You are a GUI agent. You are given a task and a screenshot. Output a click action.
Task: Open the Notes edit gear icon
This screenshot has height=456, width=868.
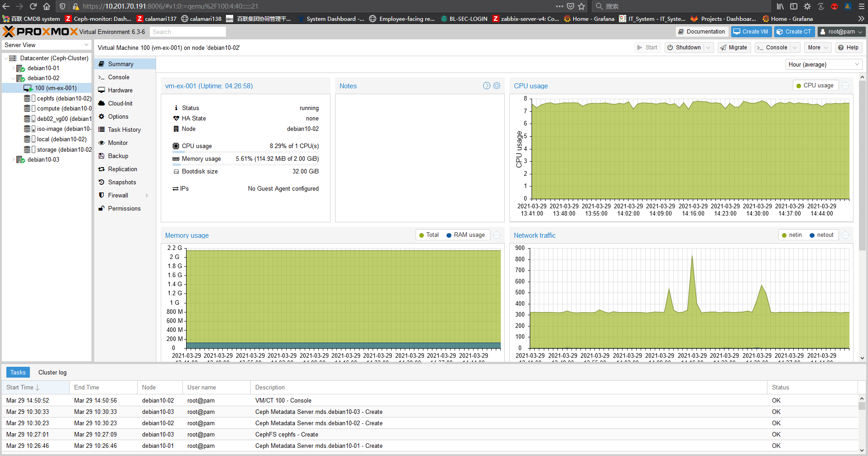[497, 86]
